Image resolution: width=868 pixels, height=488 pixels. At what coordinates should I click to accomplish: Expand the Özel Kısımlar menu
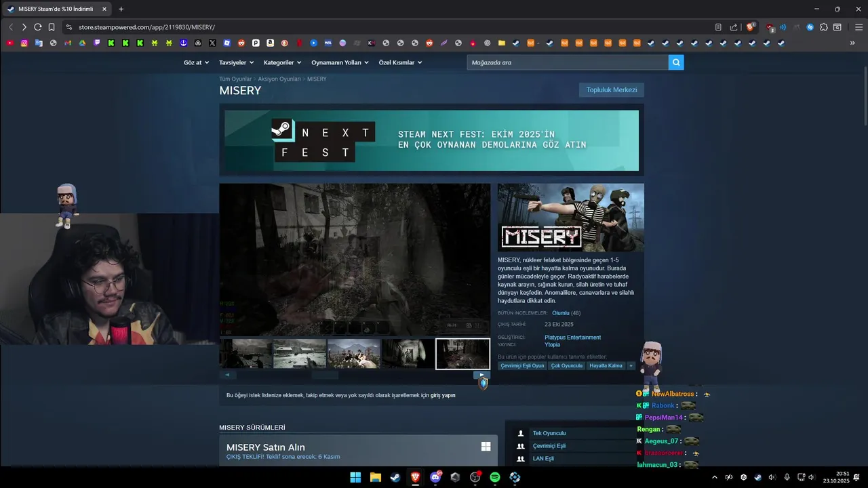click(x=400, y=62)
